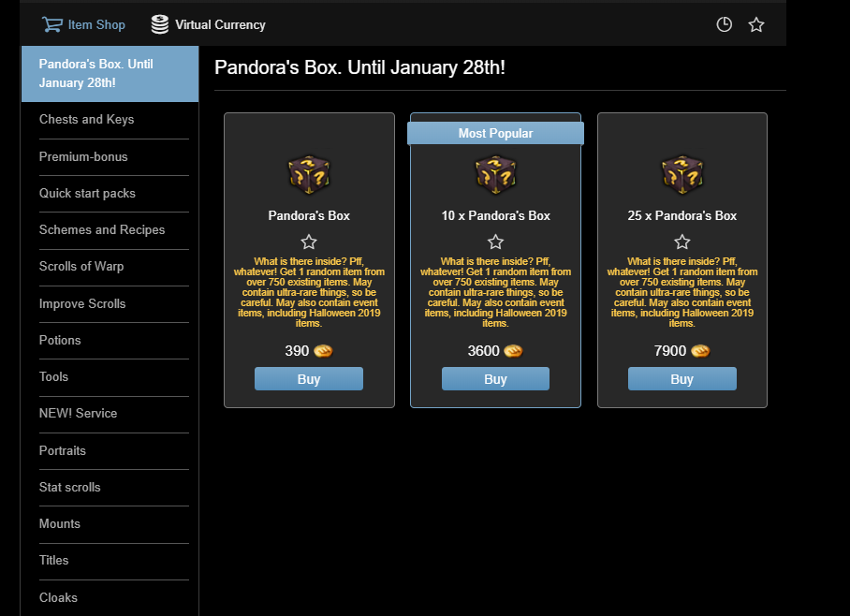Buy the Pandora's Box for 390
Viewport: 850px width, 616px height.
[x=309, y=379]
